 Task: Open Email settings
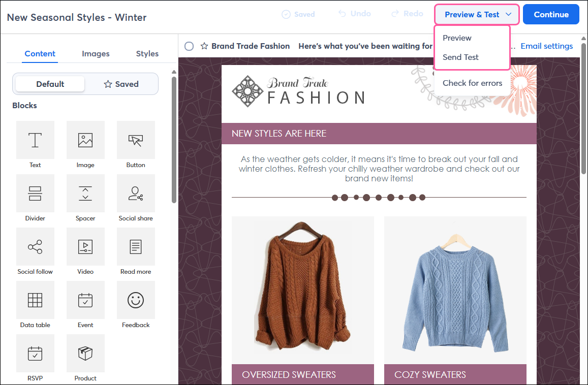[546, 46]
